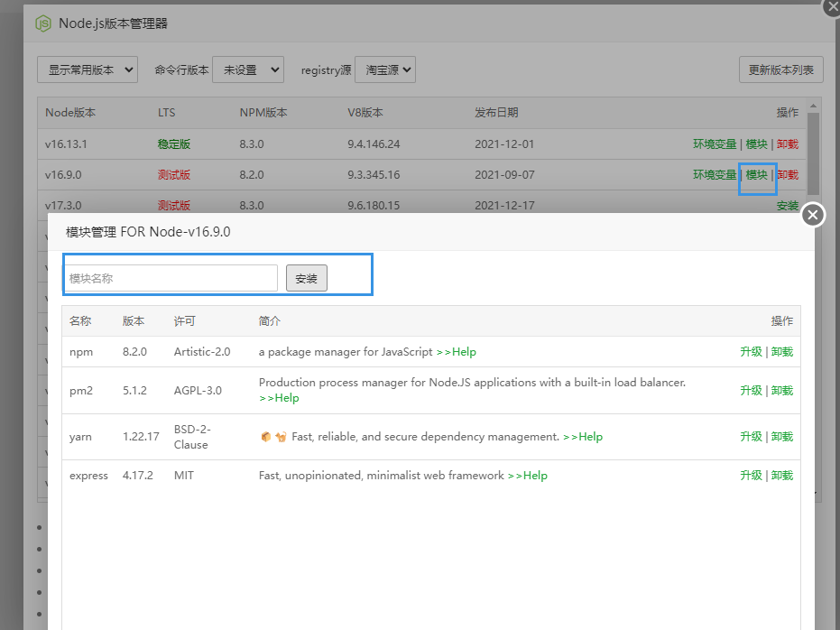
Task: Click 卸载 for the pm2 module
Action: (x=782, y=391)
